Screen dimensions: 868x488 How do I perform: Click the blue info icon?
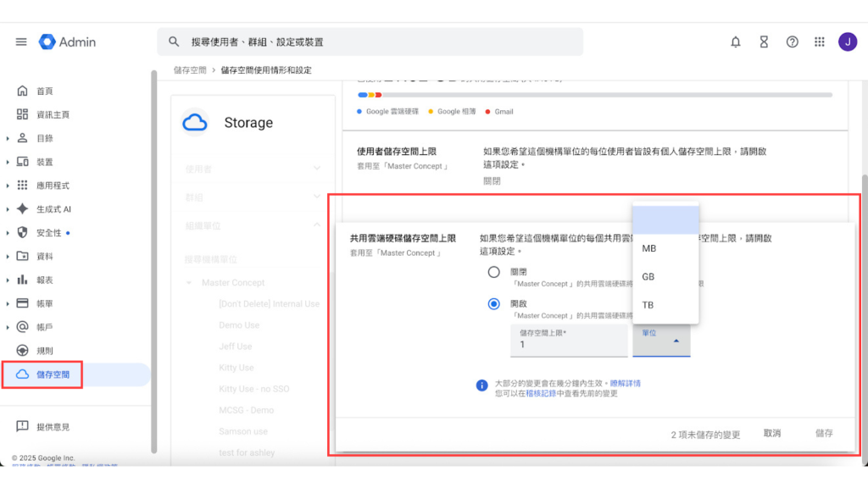(x=481, y=385)
